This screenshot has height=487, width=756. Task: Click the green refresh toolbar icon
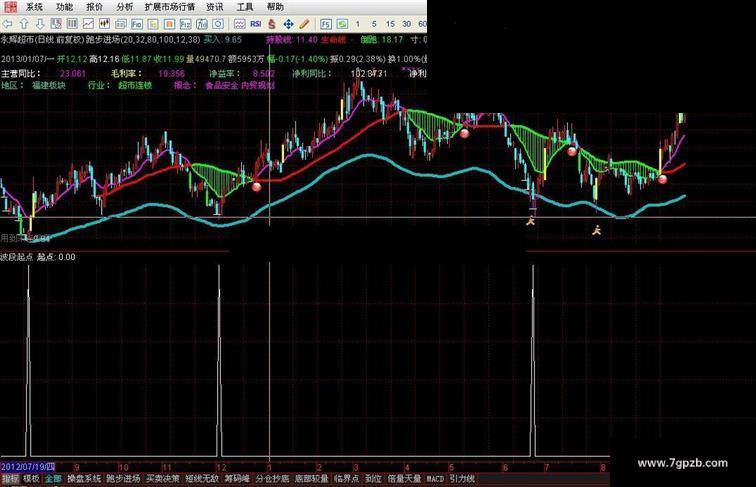(x=342, y=24)
